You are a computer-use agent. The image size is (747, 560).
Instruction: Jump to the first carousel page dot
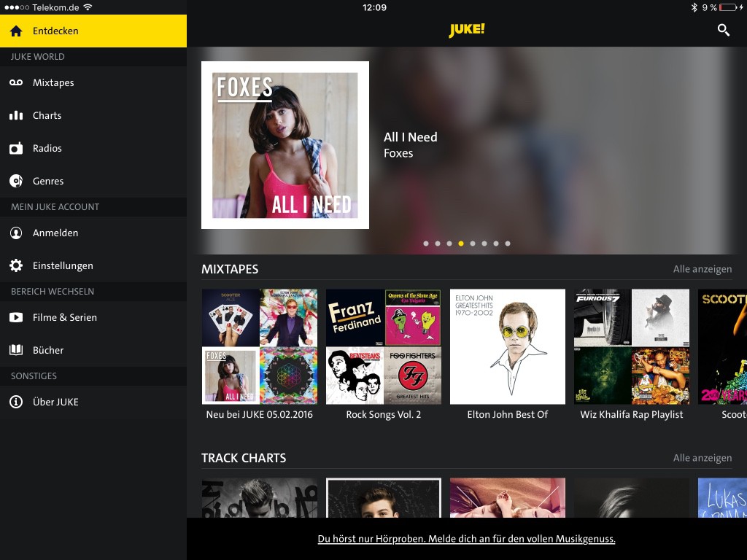pyautogui.click(x=426, y=244)
